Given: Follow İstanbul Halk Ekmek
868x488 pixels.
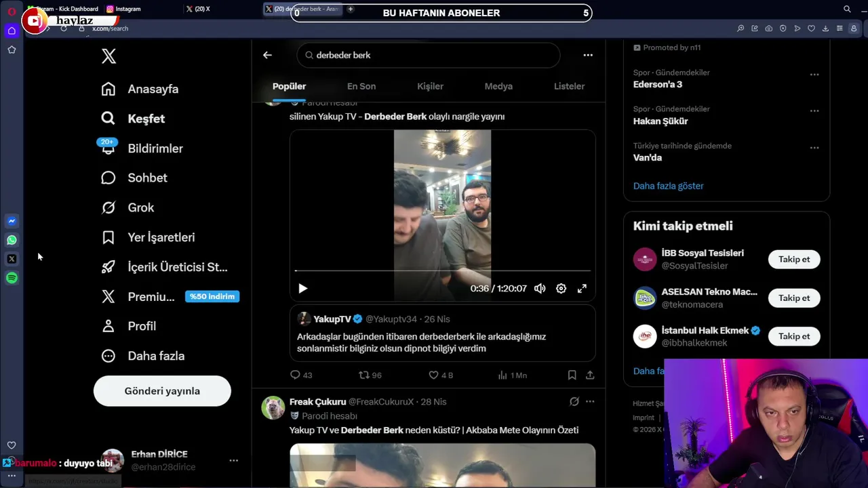Looking at the screenshot, I should (794, 336).
